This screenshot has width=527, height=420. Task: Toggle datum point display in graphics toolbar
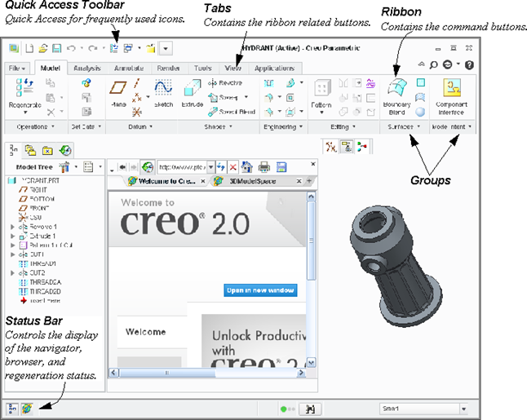(331, 147)
